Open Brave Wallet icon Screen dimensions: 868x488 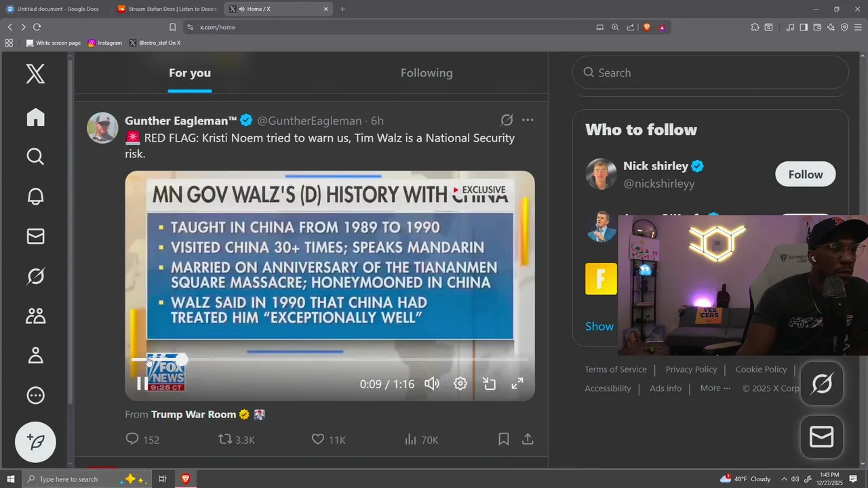point(817,27)
